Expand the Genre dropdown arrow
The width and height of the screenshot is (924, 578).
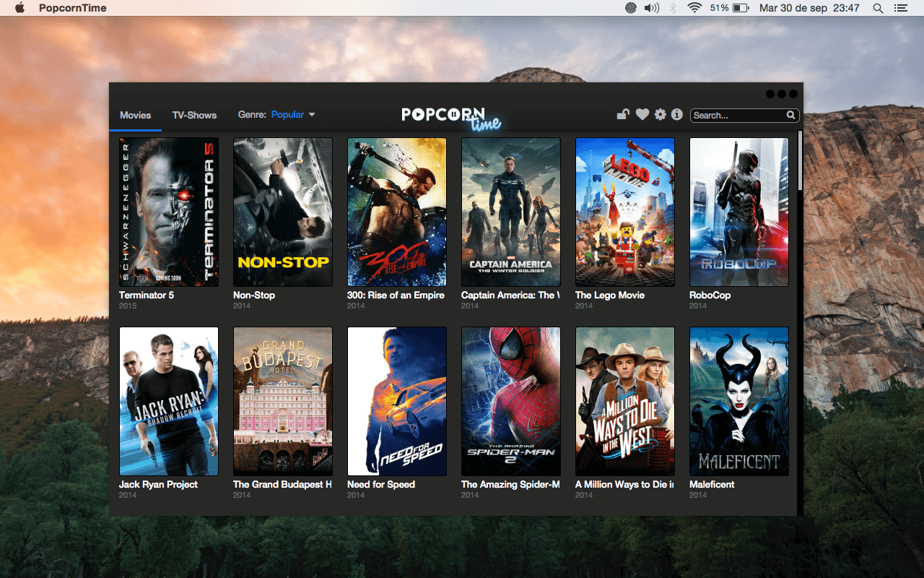coord(312,114)
